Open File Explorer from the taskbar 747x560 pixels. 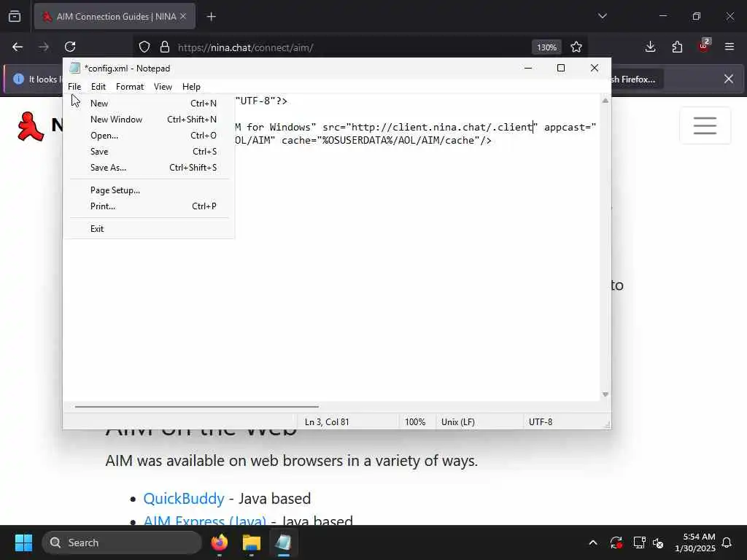pyautogui.click(x=252, y=542)
